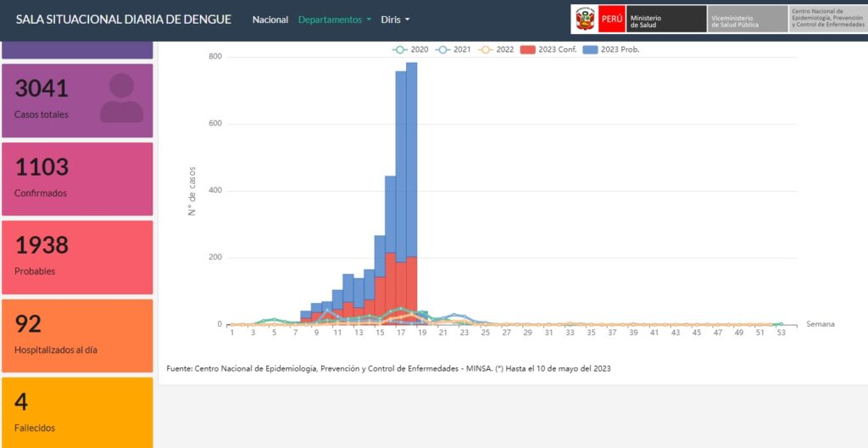Toggle the blue 2023 Prob. legend swatch
This screenshot has width=868, height=448.
tap(590, 49)
